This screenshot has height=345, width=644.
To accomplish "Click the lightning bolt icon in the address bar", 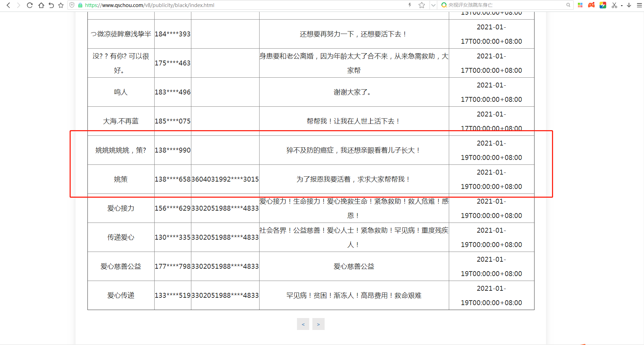I will click(409, 5).
